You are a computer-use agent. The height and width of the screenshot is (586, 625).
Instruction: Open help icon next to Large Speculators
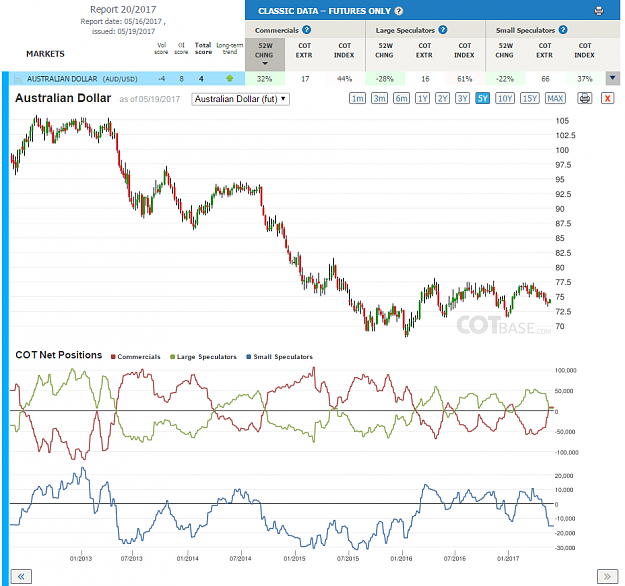coord(442,30)
